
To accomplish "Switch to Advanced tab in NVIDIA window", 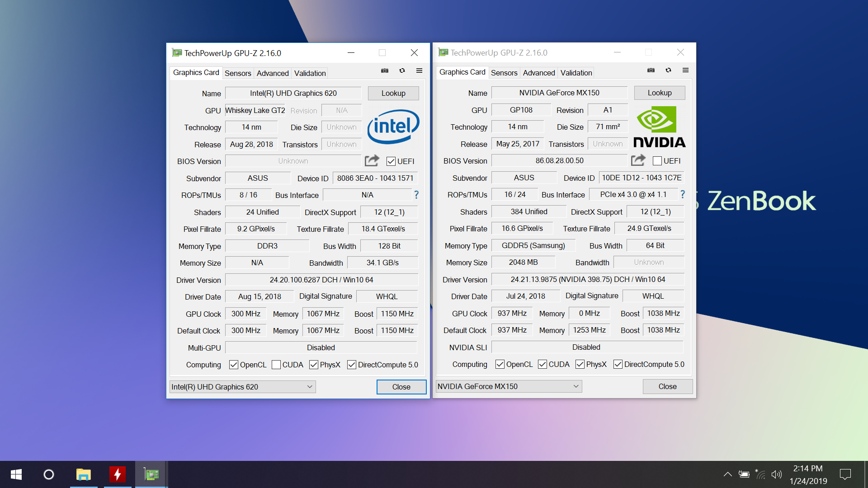I will pos(539,73).
